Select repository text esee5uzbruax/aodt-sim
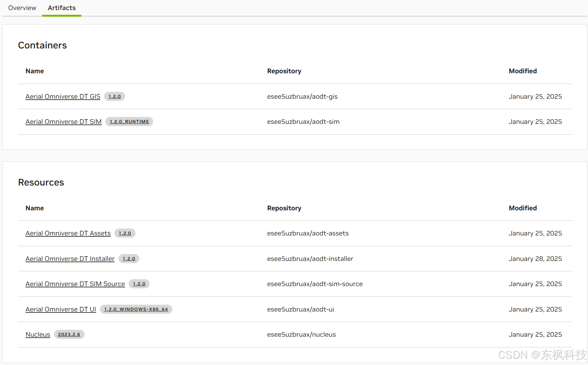Image resolution: width=588 pixels, height=365 pixels. (303, 122)
